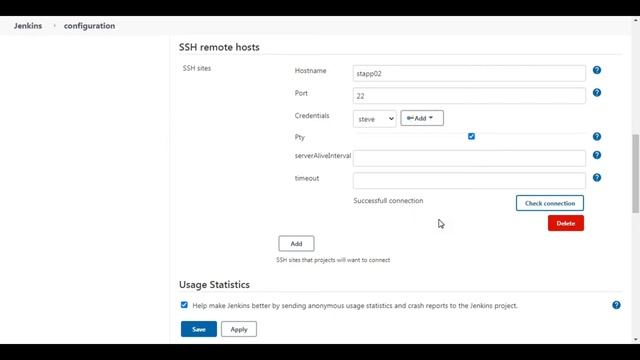Click the 'Successfull connection' status text
Image resolution: width=640 pixels, height=360 pixels.
(x=388, y=200)
